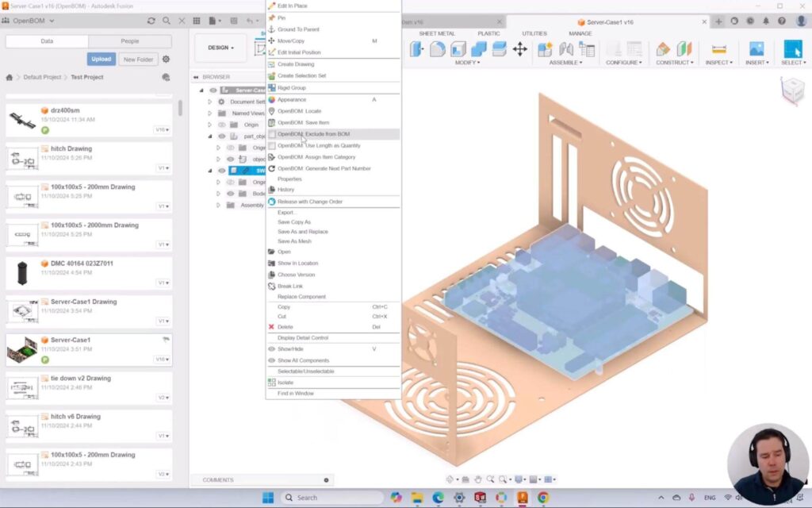Screen dimensions: 812x508
Task: Click the Press Pull tool in Modify
Action: [417, 48]
